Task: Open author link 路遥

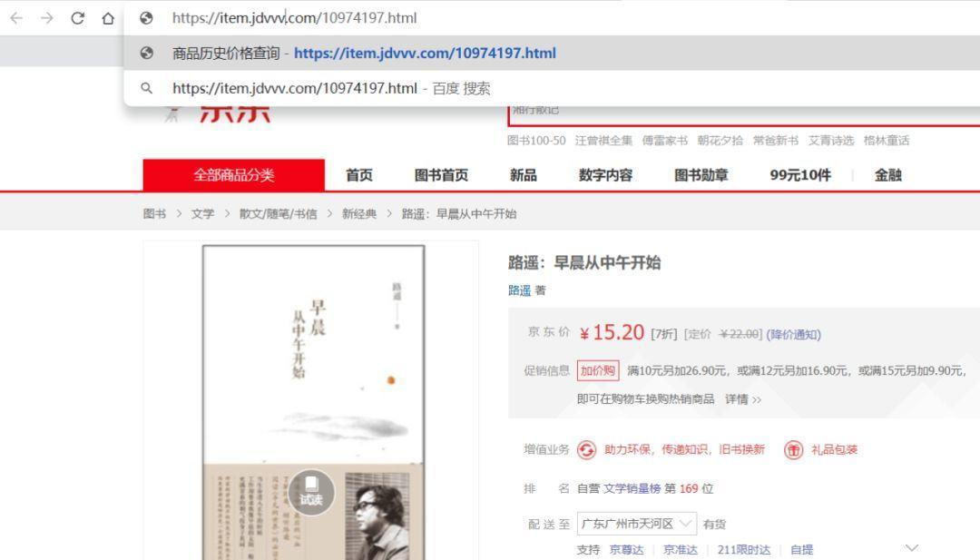Action: tap(519, 290)
